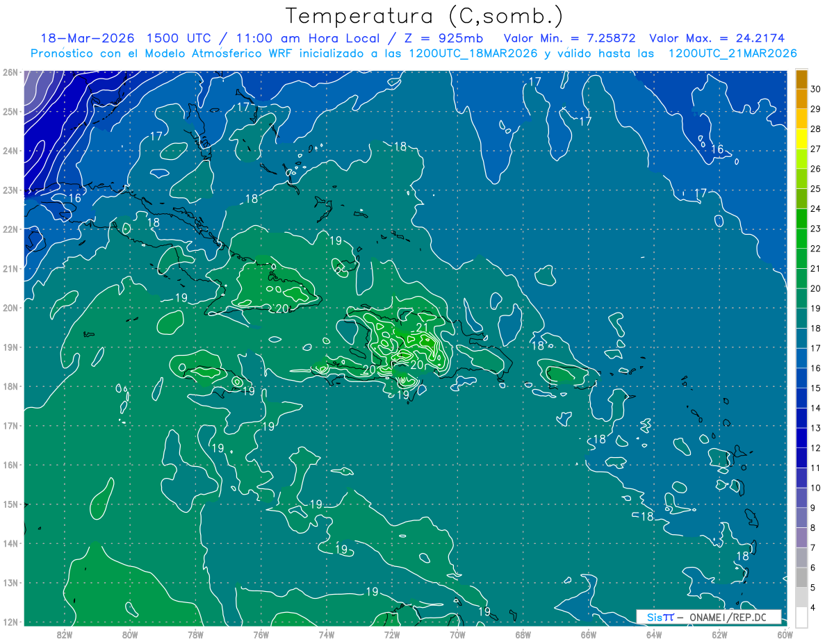Click the 12N latitude axis label
834x644 pixels.
coord(10,622)
